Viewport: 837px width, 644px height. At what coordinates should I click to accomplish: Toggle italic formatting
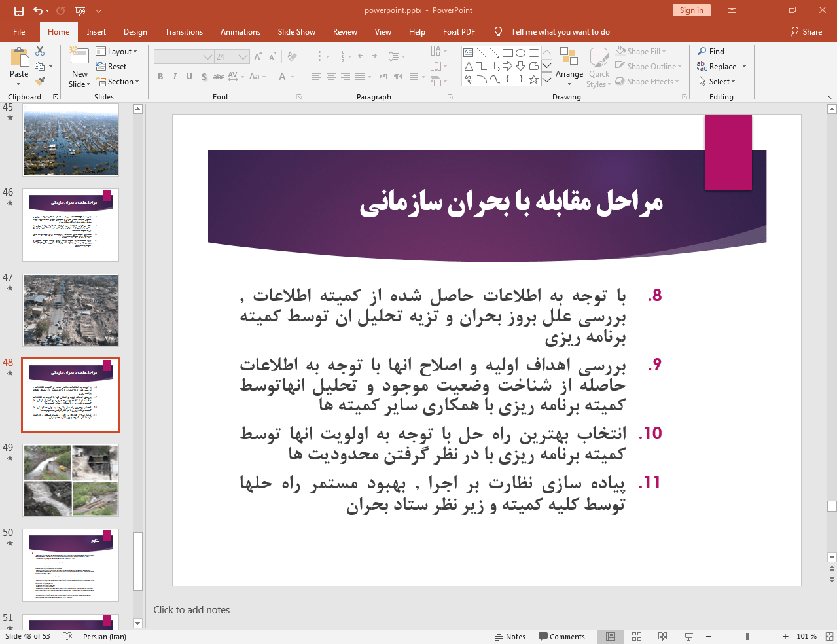[x=174, y=77]
